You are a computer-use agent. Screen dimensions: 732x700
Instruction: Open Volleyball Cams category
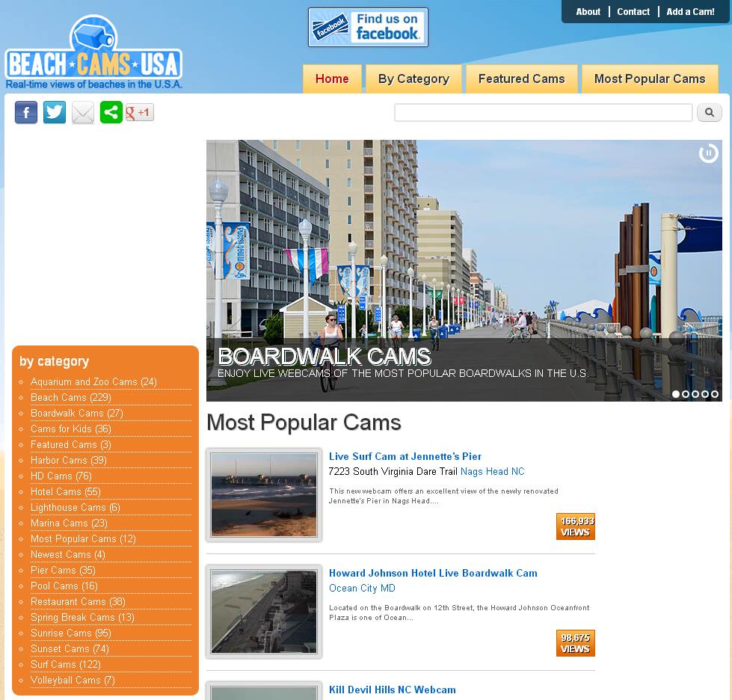[73, 681]
